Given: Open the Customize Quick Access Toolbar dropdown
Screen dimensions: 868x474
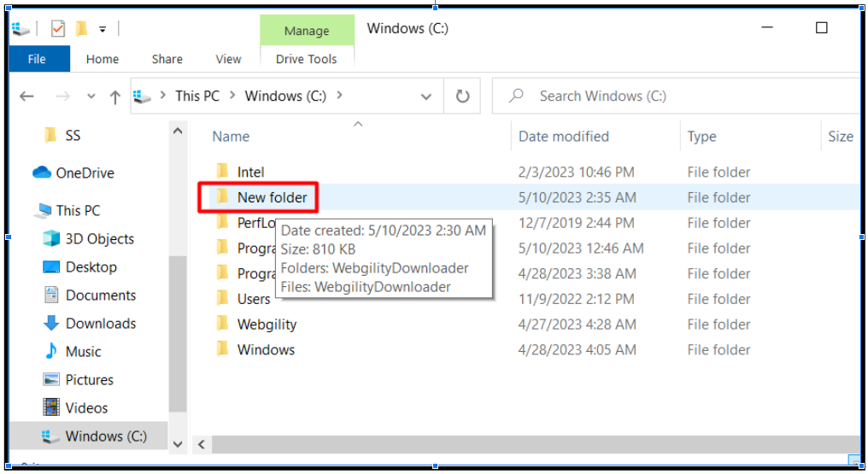Looking at the screenshot, I should [x=103, y=29].
